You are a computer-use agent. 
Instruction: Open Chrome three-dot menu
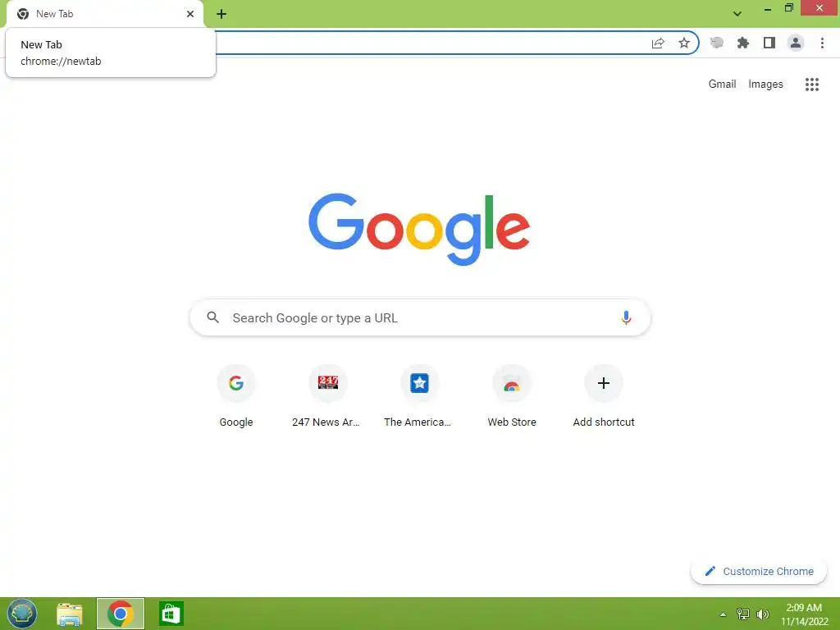point(822,43)
